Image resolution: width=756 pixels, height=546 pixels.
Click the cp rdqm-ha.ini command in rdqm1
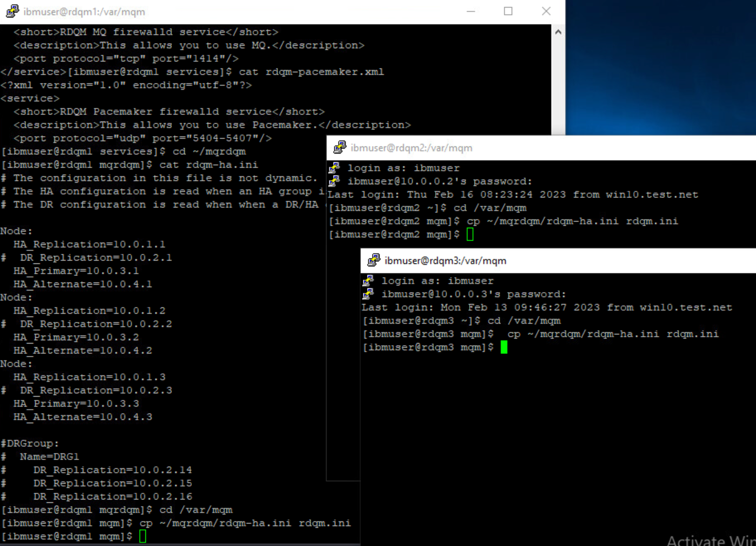click(245, 523)
